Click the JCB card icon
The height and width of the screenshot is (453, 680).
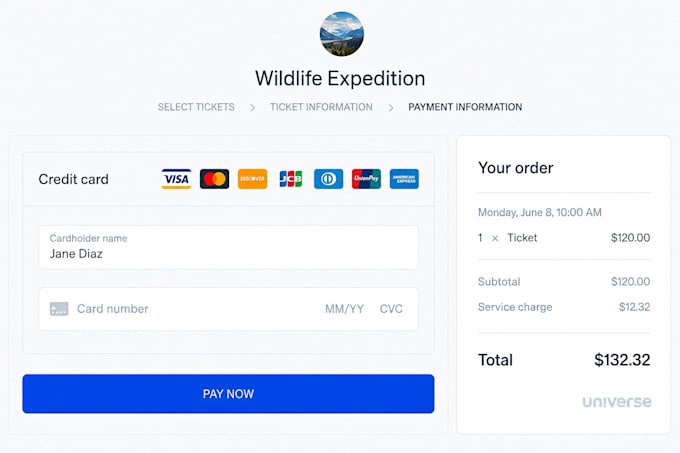(x=291, y=179)
